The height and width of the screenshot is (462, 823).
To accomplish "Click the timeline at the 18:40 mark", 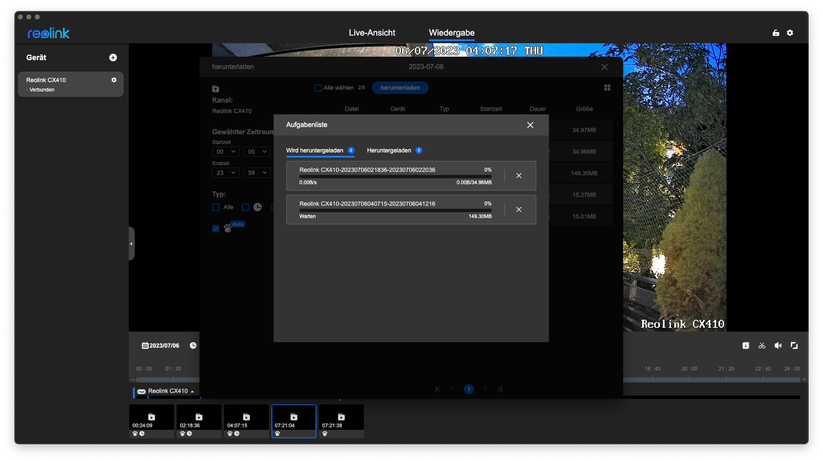I will pyautogui.click(x=652, y=379).
